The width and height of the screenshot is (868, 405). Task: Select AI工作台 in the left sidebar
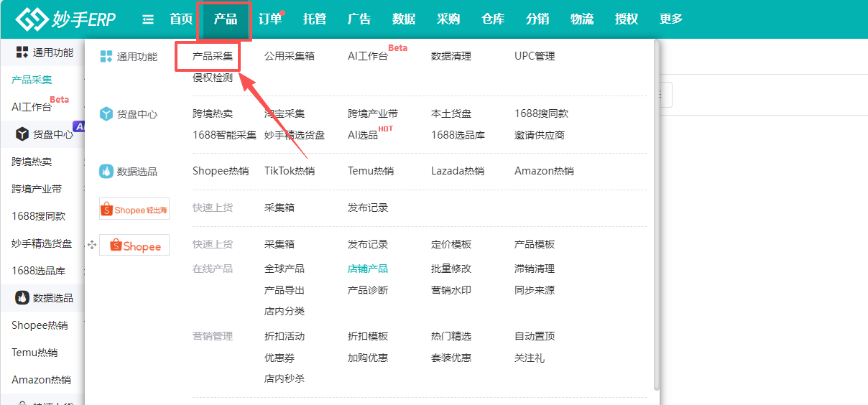click(32, 107)
